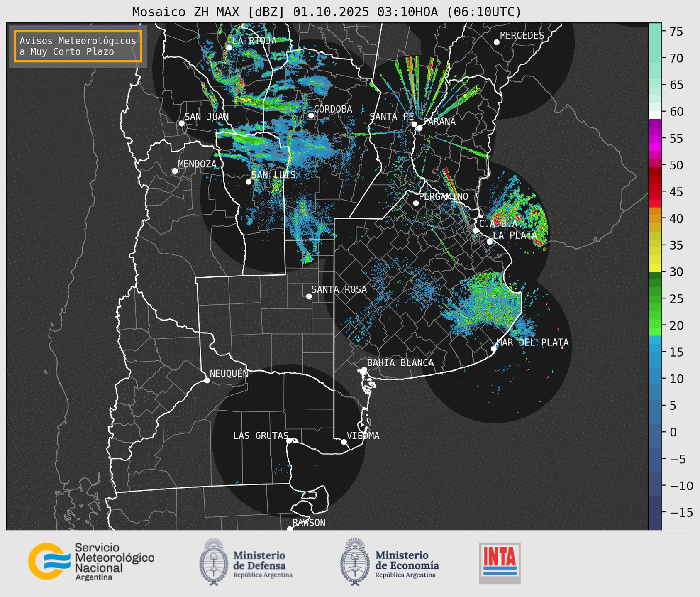Select the SAN JUAN city marker dot
This screenshot has height=597, width=700.
pos(181,123)
